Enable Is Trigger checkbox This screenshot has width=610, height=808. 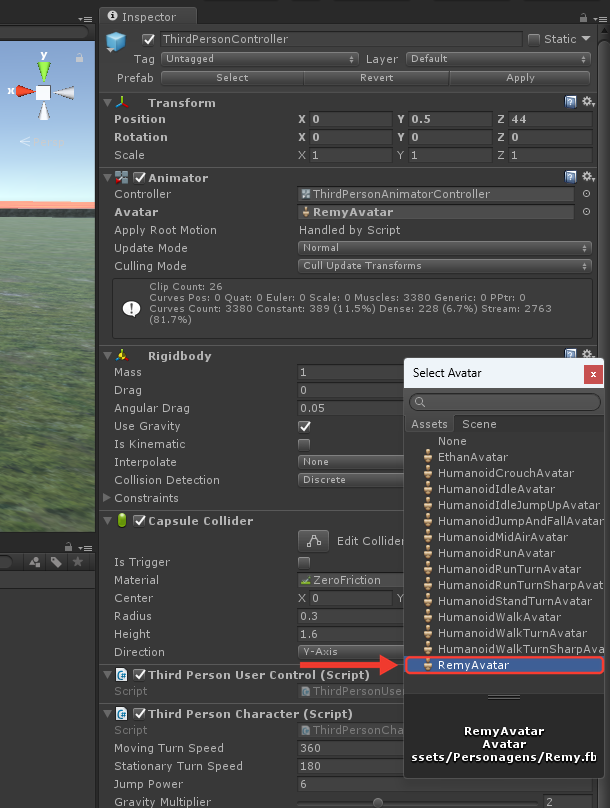pos(304,562)
